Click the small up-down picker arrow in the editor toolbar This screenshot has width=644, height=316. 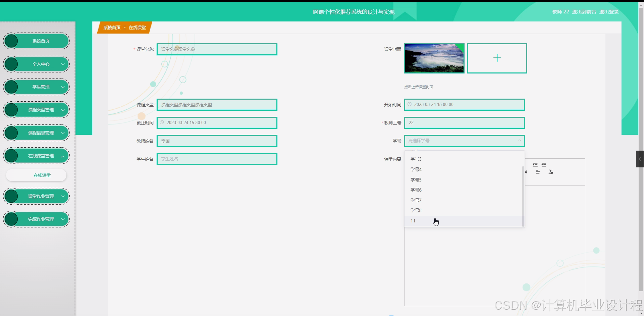(x=526, y=172)
